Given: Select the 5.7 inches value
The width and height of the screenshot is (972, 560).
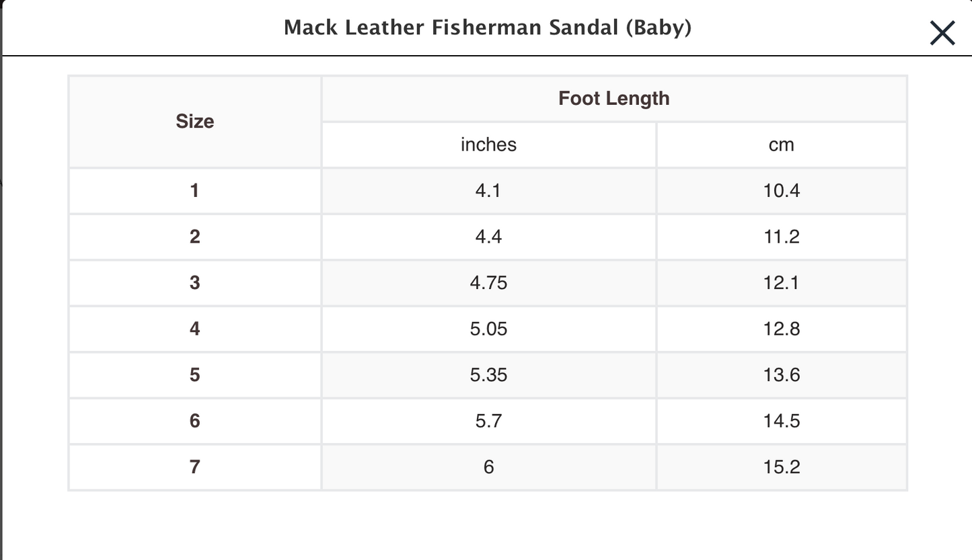Looking at the screenshot, I should [x=488, y=421].
